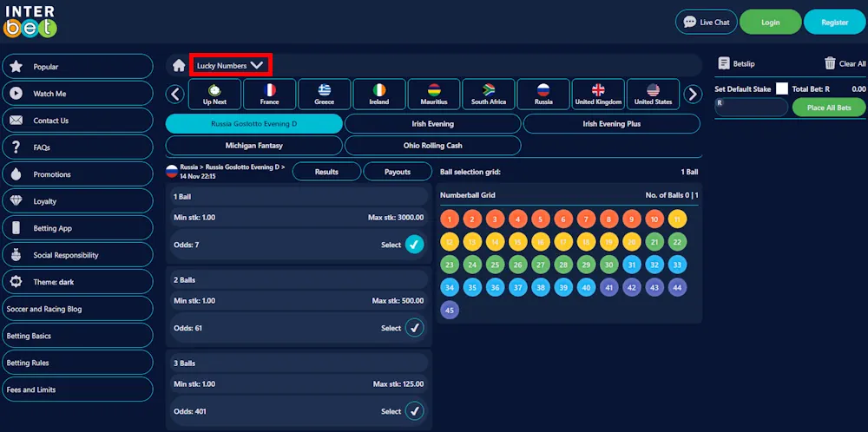Click the Loyalty diamond icon

pyautogui.click(x=16, y=200)
